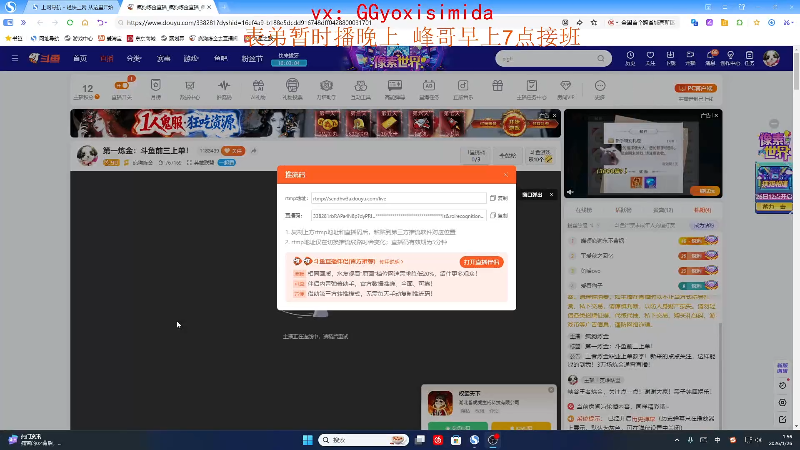Open the interactive tools clover icon
Image resolution: width=800 pixels, height=450 pixels.
tap(360, 89)
